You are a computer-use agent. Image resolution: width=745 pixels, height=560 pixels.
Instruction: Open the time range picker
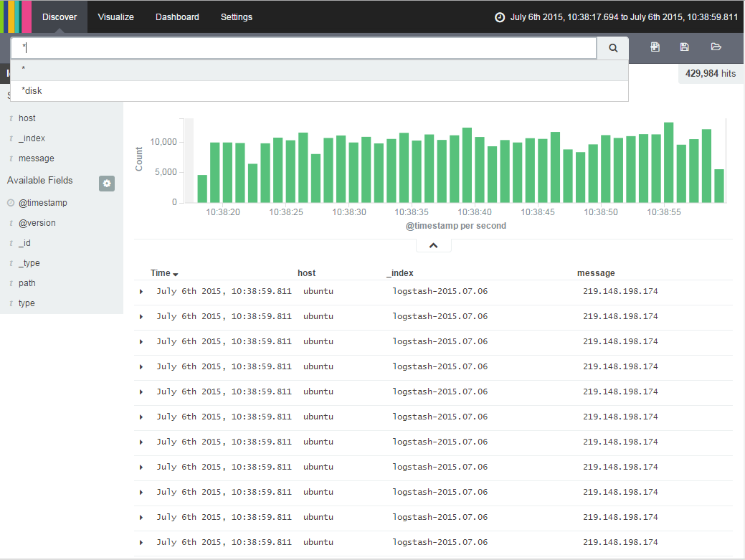tap(617, 17)
